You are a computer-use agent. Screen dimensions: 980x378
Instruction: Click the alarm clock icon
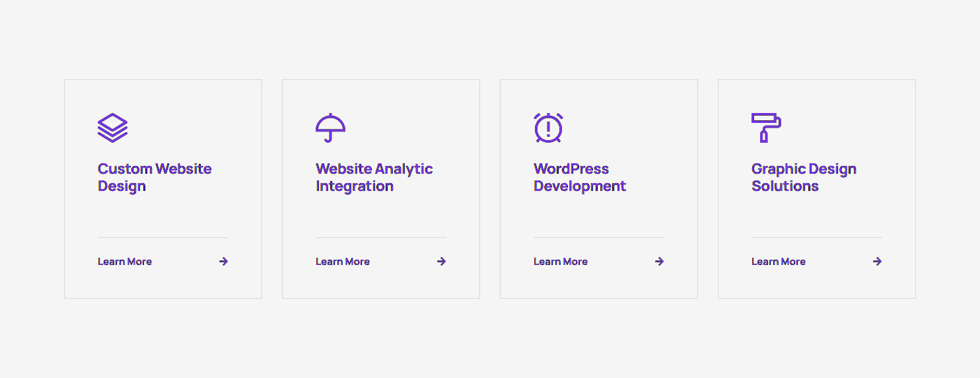click(x=548, y=128)
